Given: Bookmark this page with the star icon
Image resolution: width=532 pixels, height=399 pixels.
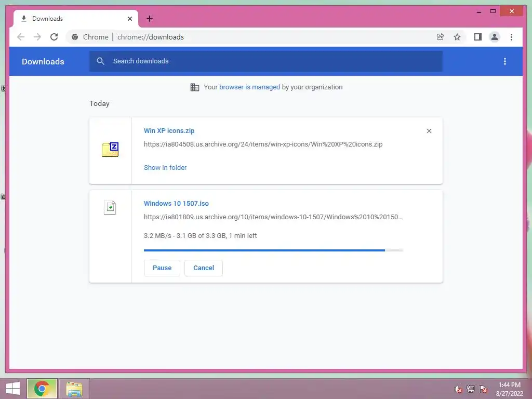Looking at the screenshot, I should 457,37.
